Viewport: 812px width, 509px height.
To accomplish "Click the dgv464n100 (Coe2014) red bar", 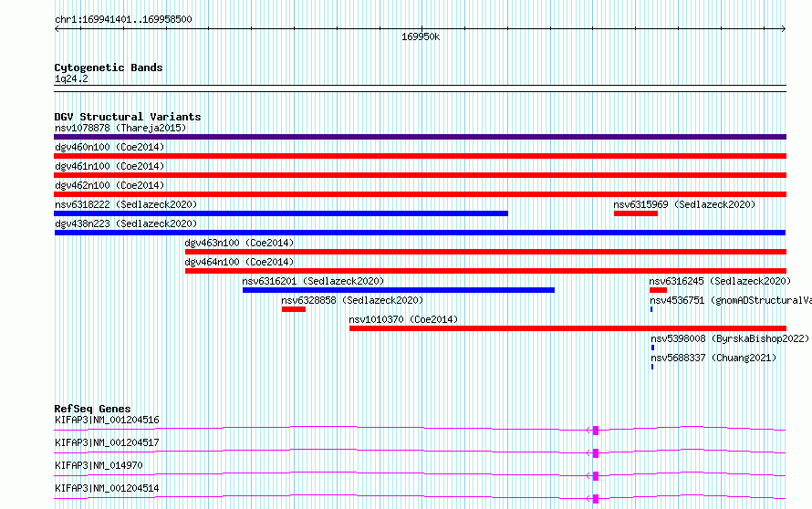I will 485,271.
